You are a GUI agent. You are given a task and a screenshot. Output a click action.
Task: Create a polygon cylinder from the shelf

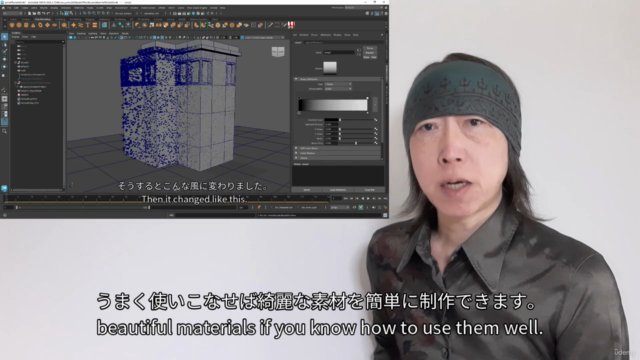point(26,25)
